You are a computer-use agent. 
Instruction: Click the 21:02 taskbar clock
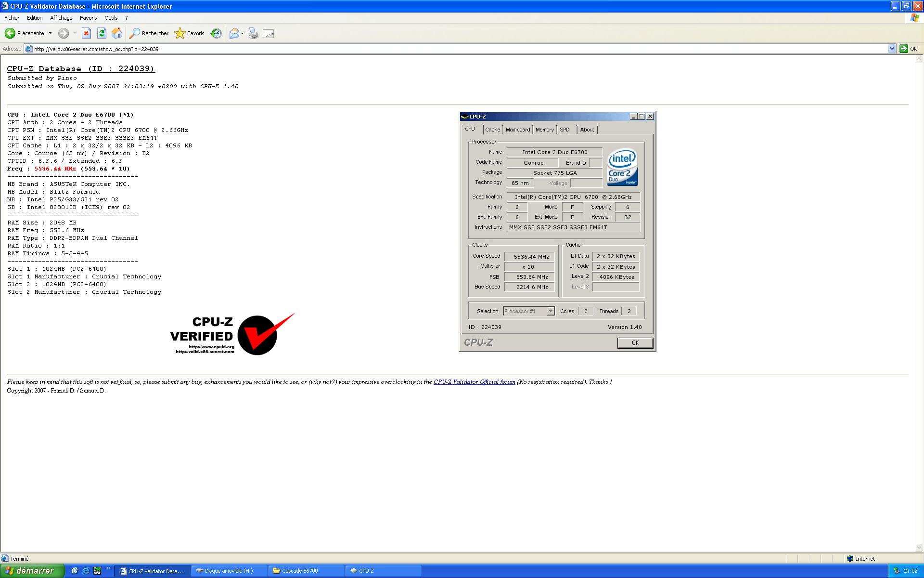pos(911,571)
